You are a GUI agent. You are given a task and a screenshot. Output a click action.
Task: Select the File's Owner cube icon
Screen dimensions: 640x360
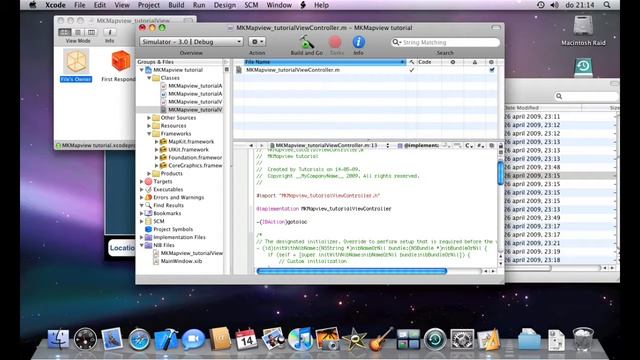(x=76, y=62)
